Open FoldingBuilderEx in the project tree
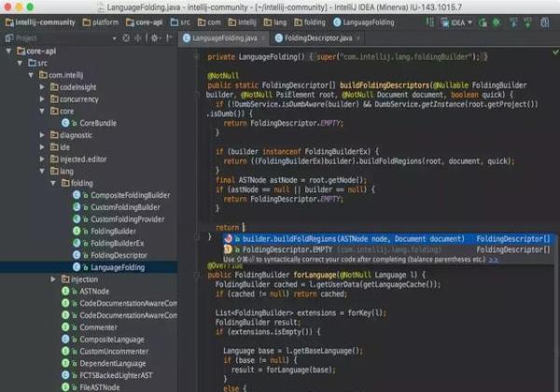The image size is (560, 392). click(116, 243)
